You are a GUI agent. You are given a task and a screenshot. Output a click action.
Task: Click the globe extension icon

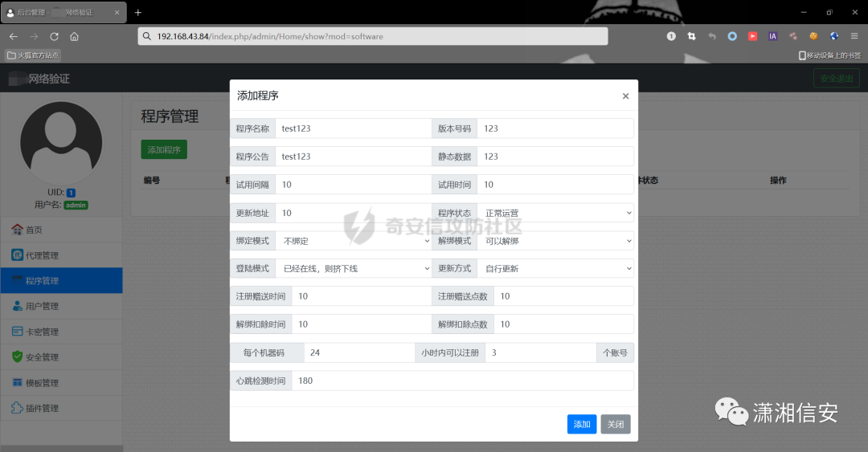coord(833,36)
